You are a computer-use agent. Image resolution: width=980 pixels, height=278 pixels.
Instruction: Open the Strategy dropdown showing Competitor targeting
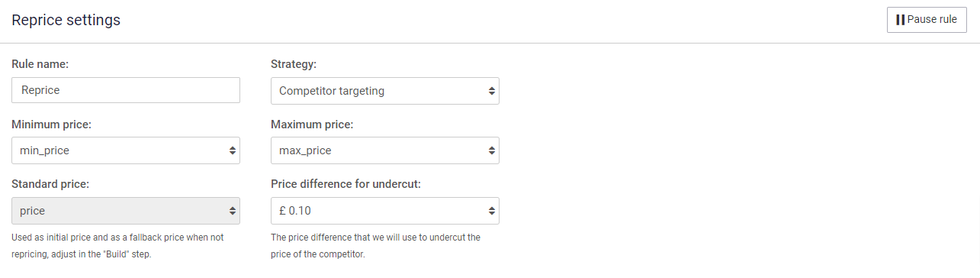point(385,91)
